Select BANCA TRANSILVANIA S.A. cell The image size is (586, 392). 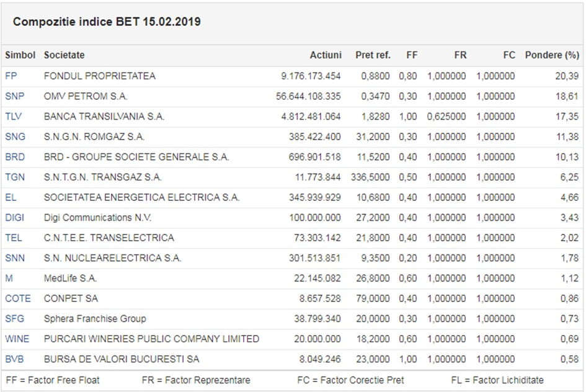click(104, 117)
